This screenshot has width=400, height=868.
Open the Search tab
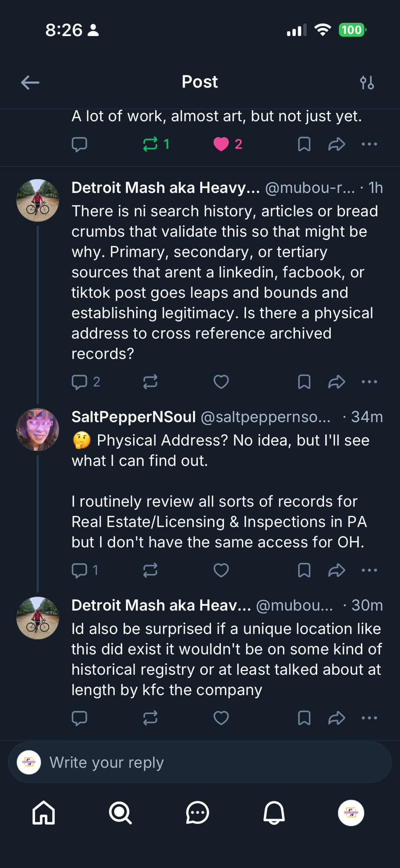point(120,812)
